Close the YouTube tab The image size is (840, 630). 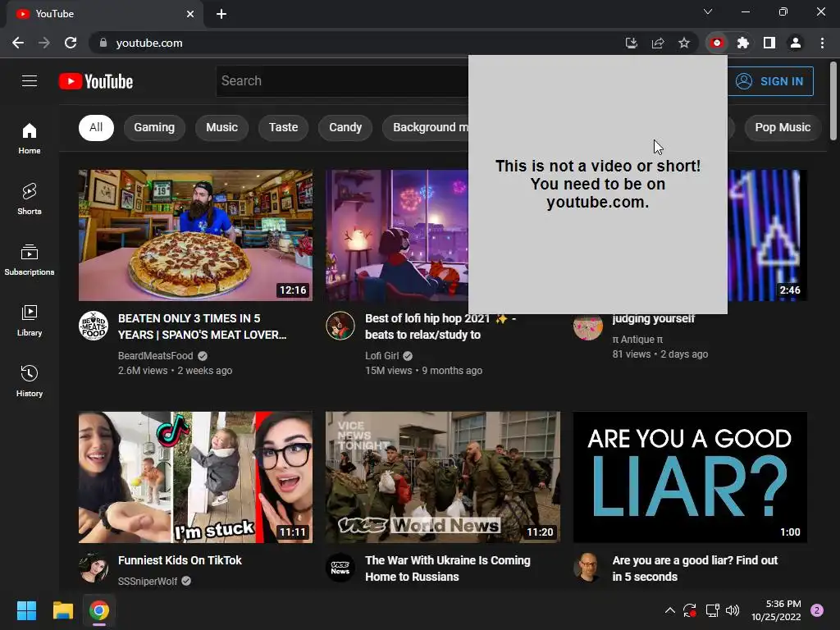point(190,14)
